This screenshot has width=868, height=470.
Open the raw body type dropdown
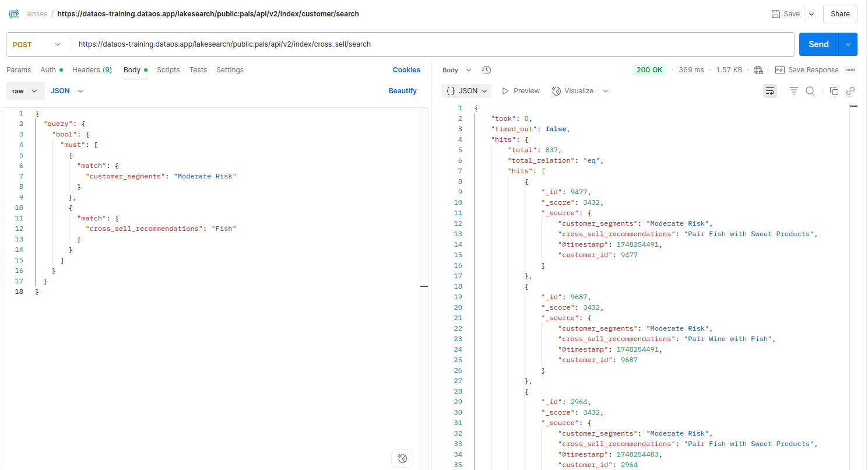25,91
